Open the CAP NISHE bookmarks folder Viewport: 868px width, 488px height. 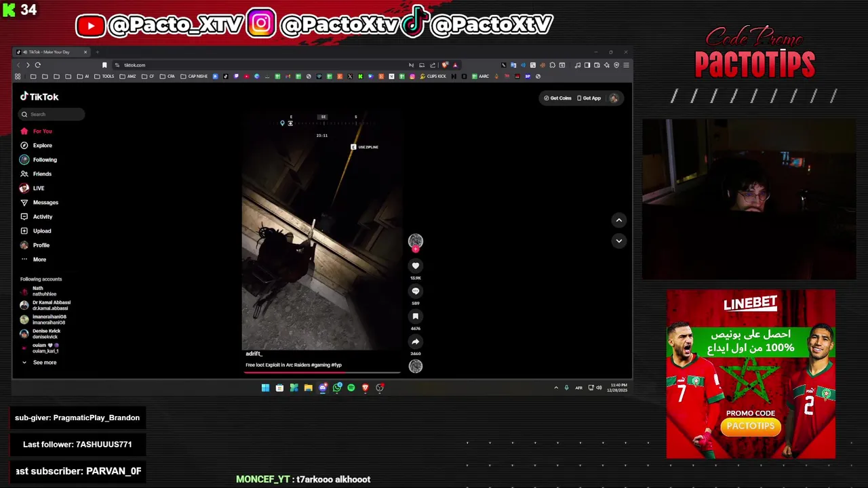194,77
